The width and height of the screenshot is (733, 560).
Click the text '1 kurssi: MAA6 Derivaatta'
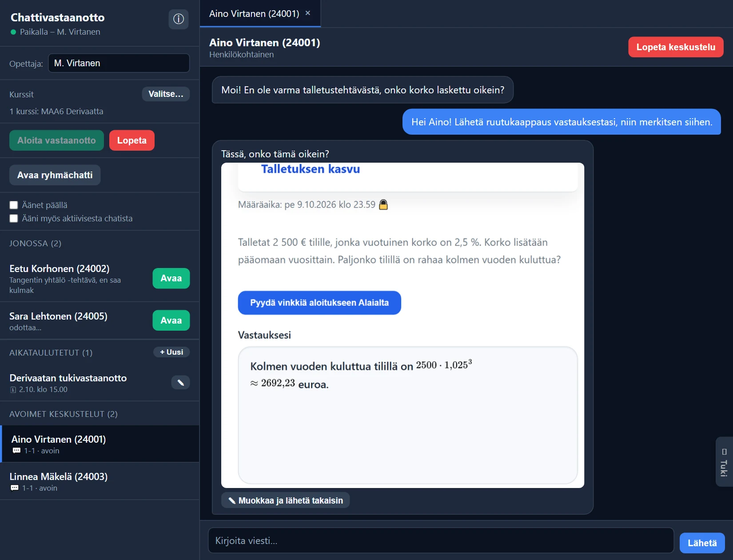pyautogui.click(x=56, y=111)
